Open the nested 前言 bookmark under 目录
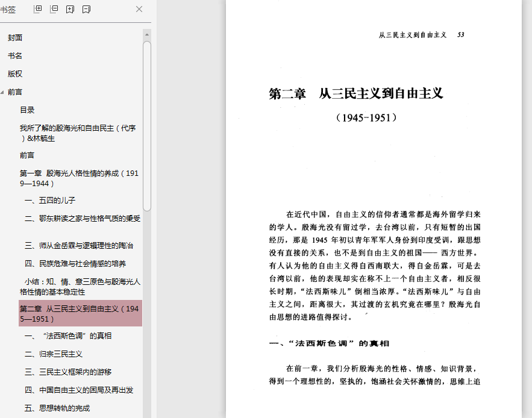The width and height of the screenshot is (532, 418). tap(27, 155)
